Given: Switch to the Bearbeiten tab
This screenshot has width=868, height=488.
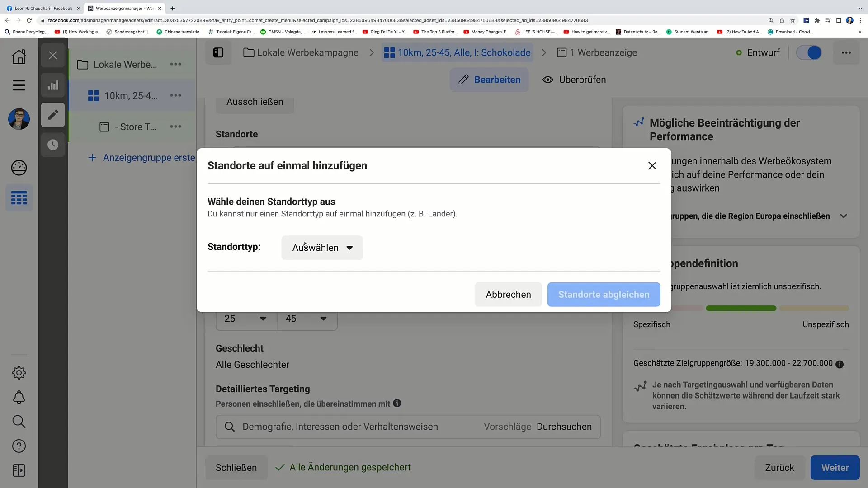Looking at the screenshot, I should 489,80.
